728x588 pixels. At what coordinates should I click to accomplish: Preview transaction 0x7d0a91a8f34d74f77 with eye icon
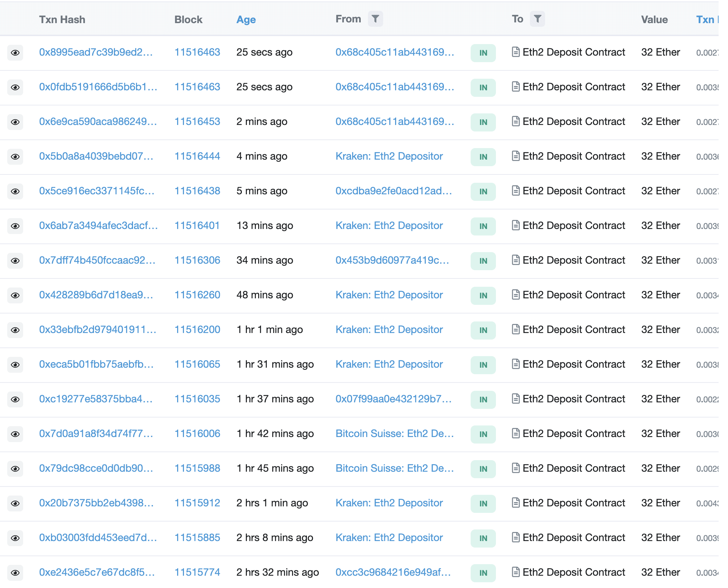(x=15, y=434)
